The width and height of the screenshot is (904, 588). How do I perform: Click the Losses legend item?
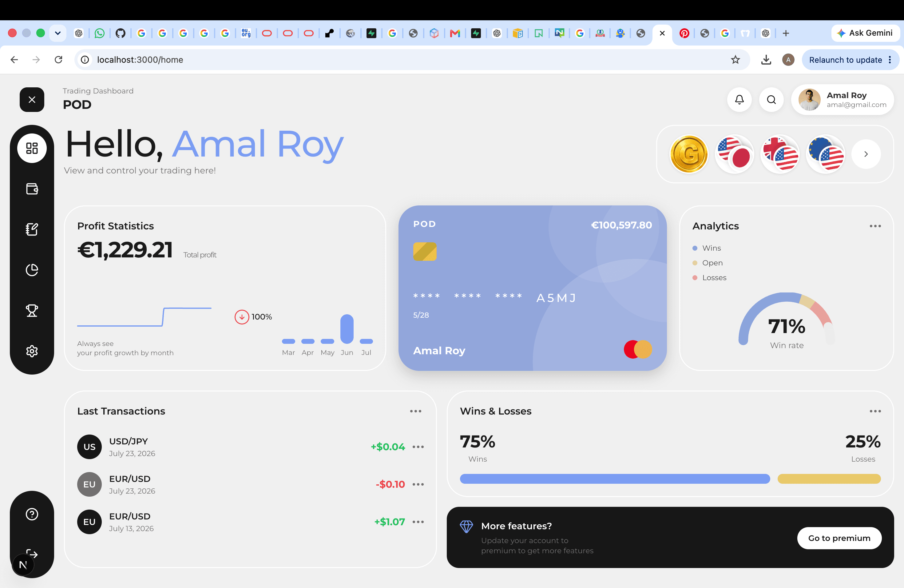(x=710, y=278)
